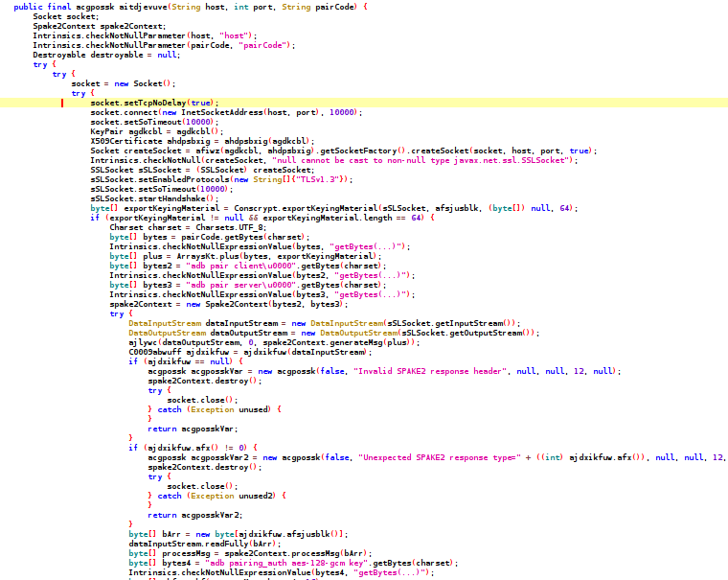Click the 'catch (Exception unused2)' clause
Image resolution: width=728 pixels, height=580 pixels.
(216, 497)
